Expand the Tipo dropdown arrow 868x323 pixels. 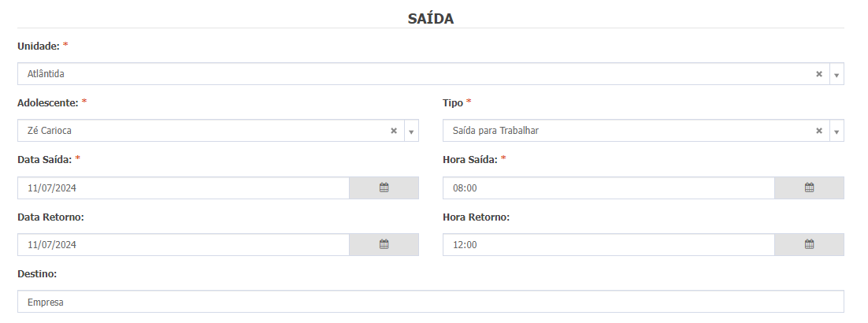[x=836, y=131]
